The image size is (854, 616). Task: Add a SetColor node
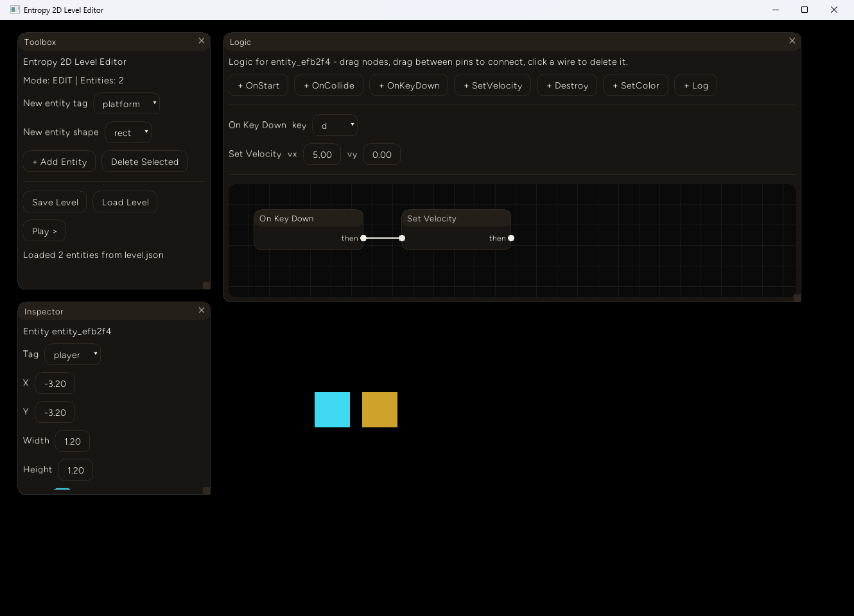636,85
